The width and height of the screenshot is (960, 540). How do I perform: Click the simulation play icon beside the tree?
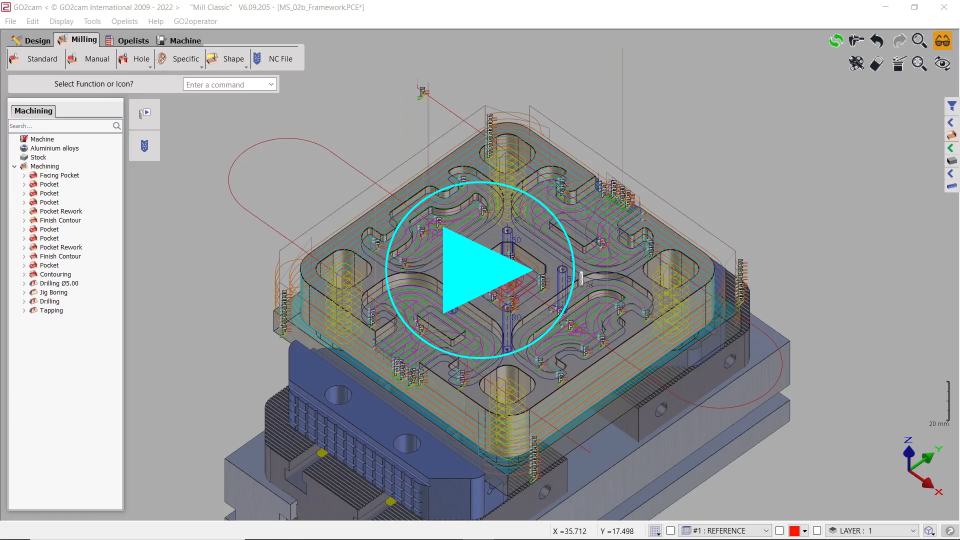coord(144,114)
